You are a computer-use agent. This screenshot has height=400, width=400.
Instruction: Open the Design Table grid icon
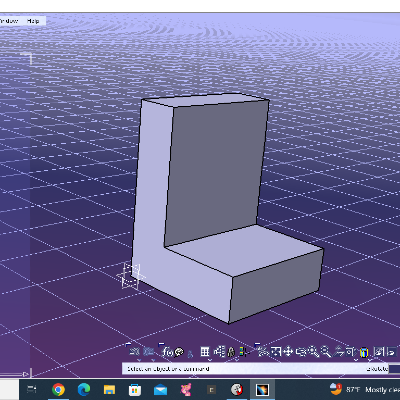tap(205, 351)
